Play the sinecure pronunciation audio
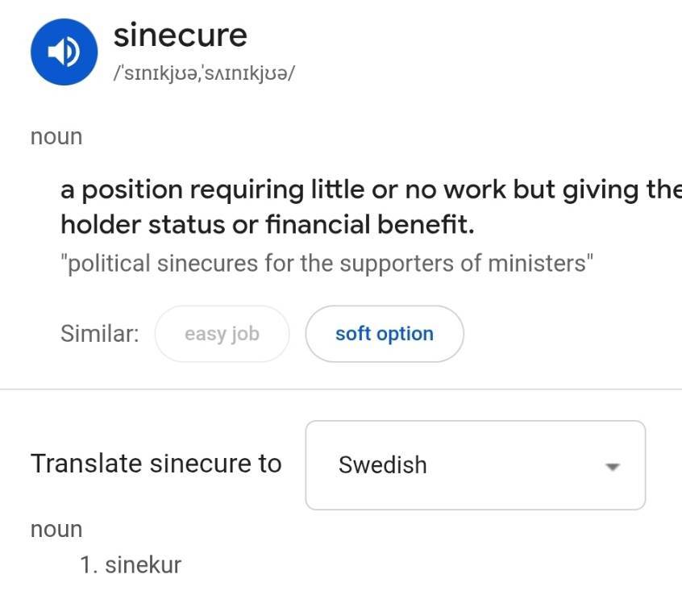Screen dimensions: 682x616 [64, 52]
